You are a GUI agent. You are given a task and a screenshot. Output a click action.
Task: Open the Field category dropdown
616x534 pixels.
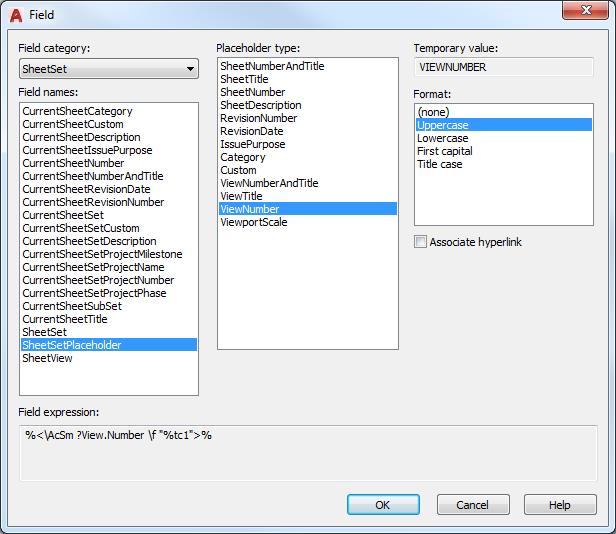[108, 69]
